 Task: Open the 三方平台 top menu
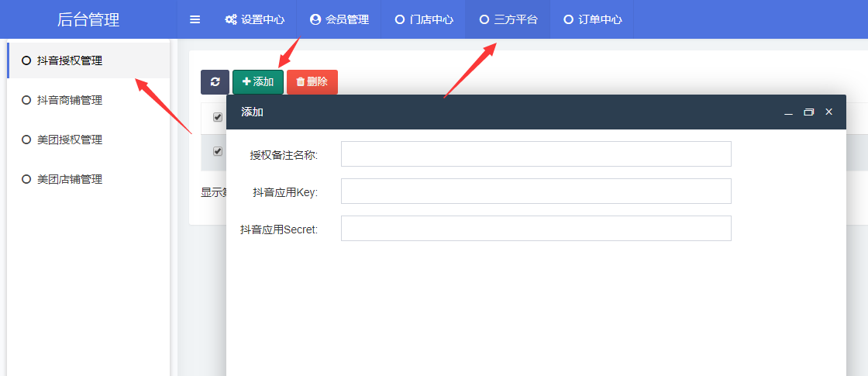tap(508, 19)
